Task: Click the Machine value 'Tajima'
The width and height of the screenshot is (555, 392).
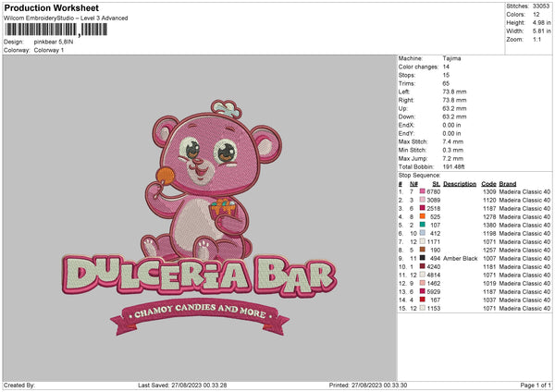Action: pyautogui.click(x=453, y=58)
